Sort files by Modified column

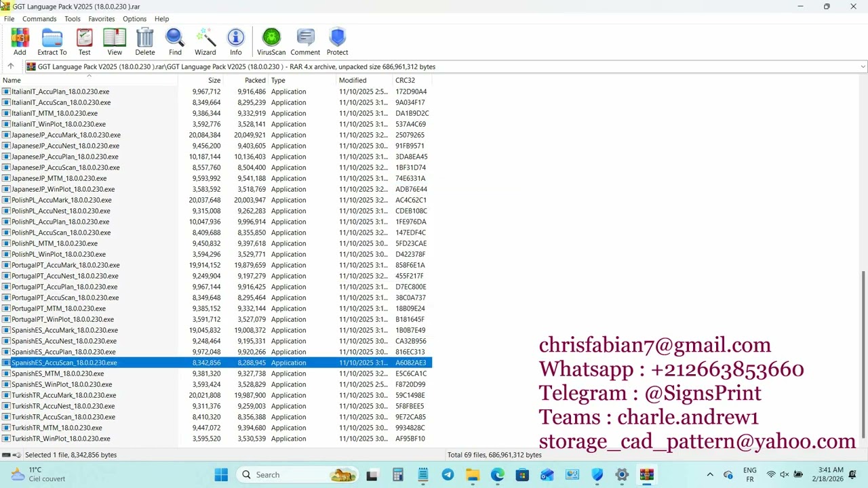[x=365, y=80]
